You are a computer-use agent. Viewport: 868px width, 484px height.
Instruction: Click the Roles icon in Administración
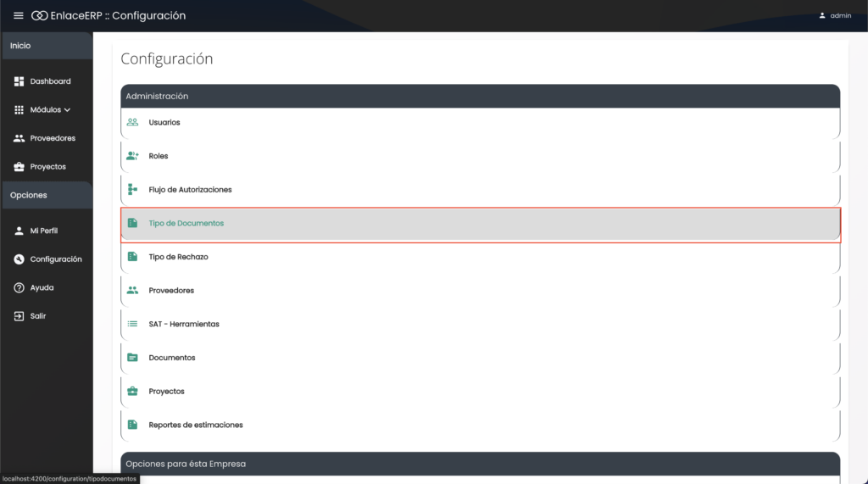[x=132, y=156]
